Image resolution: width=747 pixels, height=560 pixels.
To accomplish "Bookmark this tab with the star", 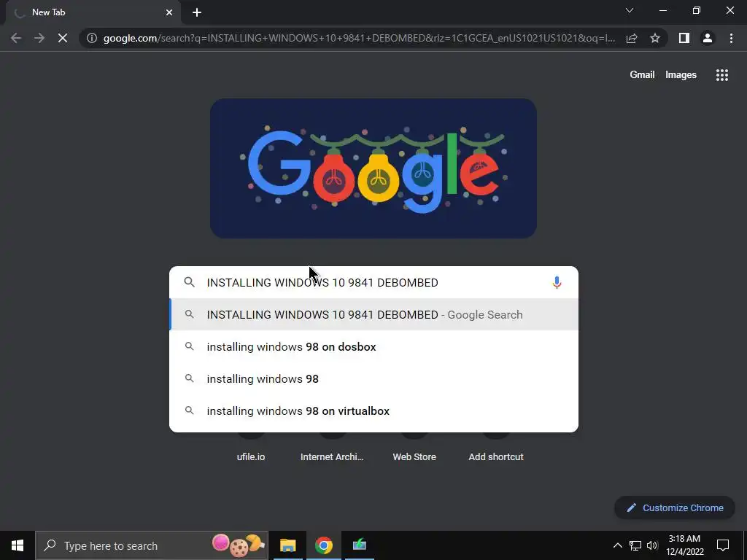I will (x=655, y=38).
